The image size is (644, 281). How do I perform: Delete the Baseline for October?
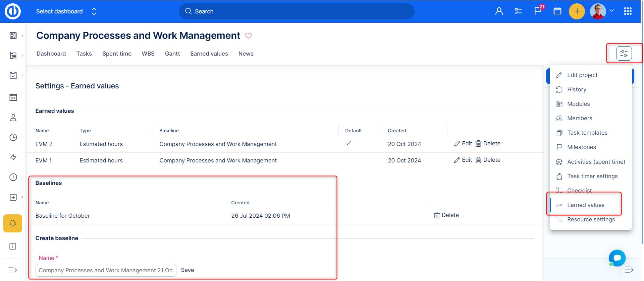click(x=446, y=215)
